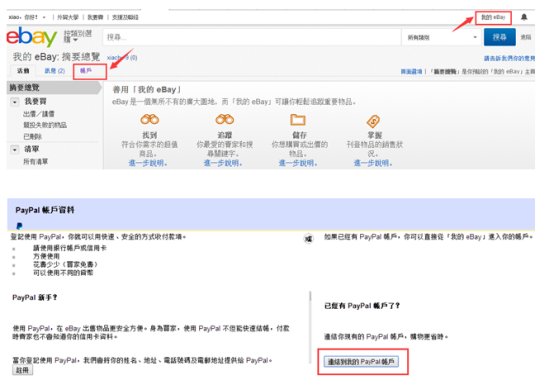The image size is (554, 385).
Task: Expand the 按類別選購 category menu
Action: pyautogui.click(x=77, y=37)
